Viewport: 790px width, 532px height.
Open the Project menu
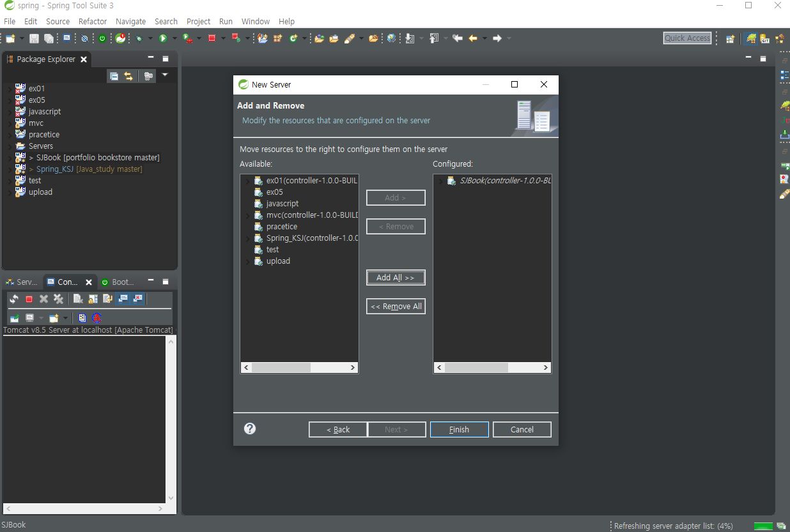coord(198,21)
